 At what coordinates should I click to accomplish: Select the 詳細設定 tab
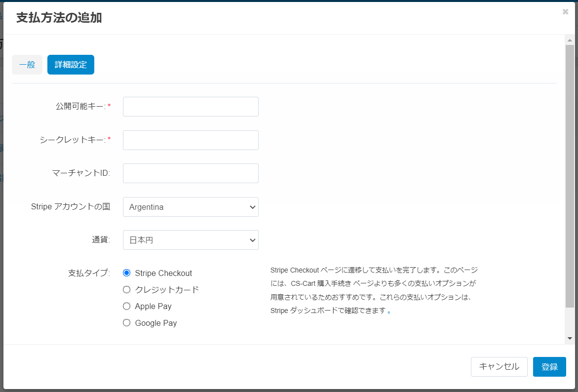click(x=71, y=65)
